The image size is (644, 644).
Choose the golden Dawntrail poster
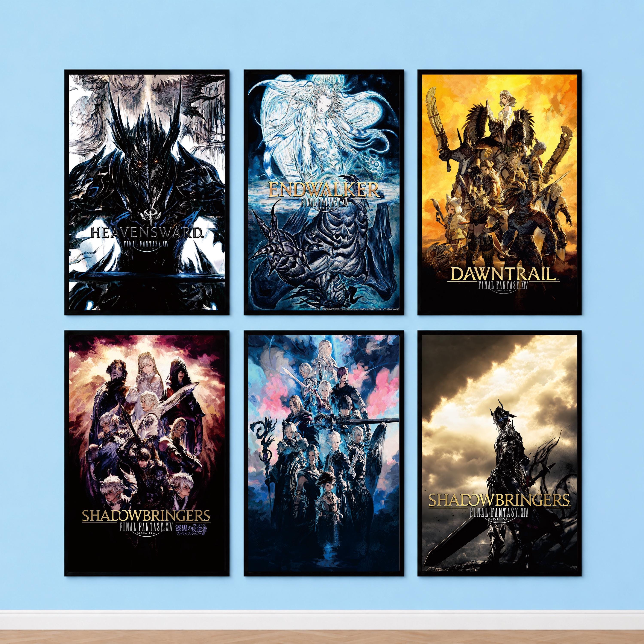(x=500, y=192)
